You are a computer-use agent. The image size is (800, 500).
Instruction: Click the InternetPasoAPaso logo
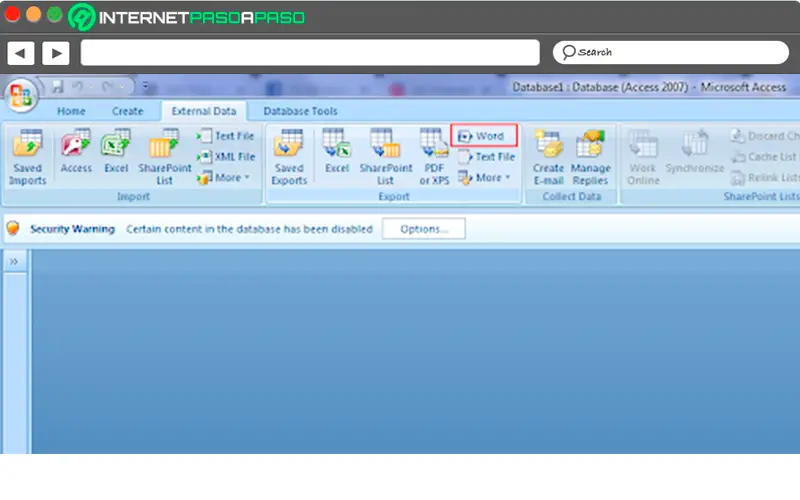click(x=187, y=17)
